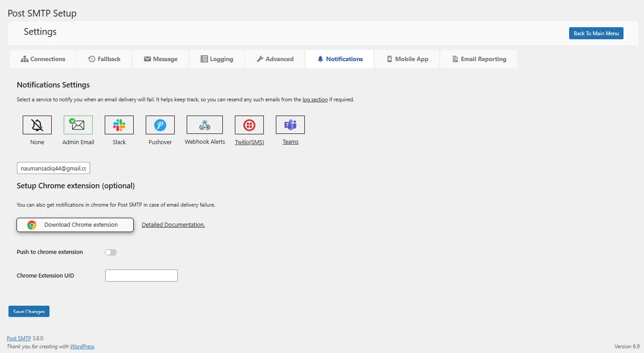Click the Chrome Extension UID input field
Screen dimensions: 644x353
click(x=141, y=275)
